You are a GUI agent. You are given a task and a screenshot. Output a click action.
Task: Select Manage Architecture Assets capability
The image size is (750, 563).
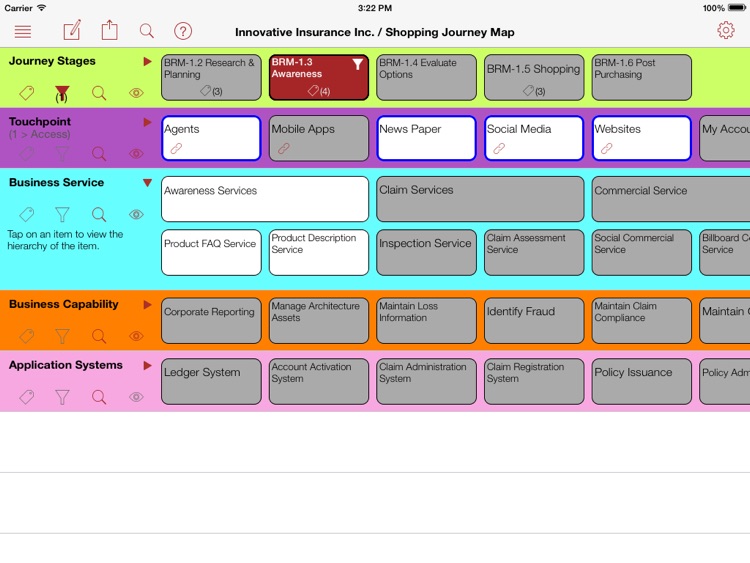[x=319, y=320]
